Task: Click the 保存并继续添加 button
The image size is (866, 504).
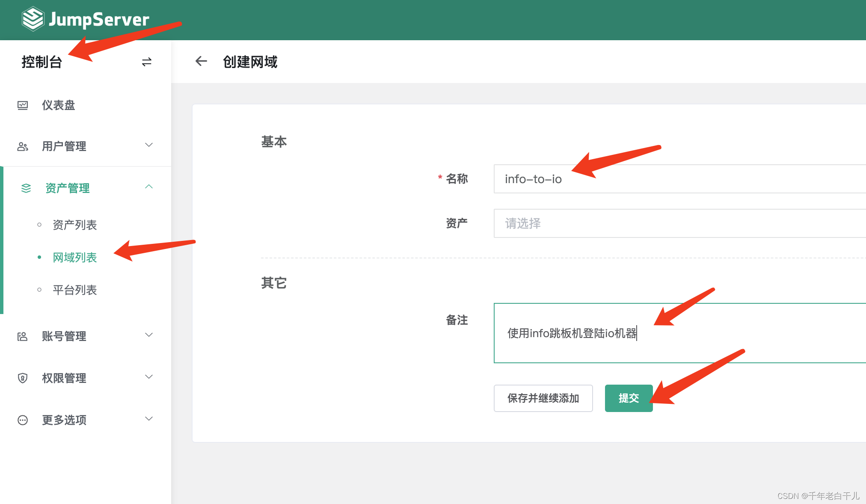Action: (x=543, y=398)
